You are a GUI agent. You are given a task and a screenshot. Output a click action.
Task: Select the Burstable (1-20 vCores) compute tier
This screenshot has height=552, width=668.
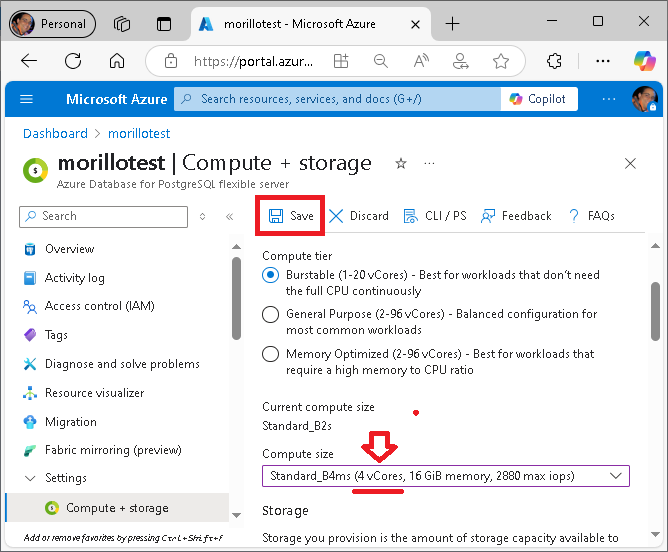point(271,275)
